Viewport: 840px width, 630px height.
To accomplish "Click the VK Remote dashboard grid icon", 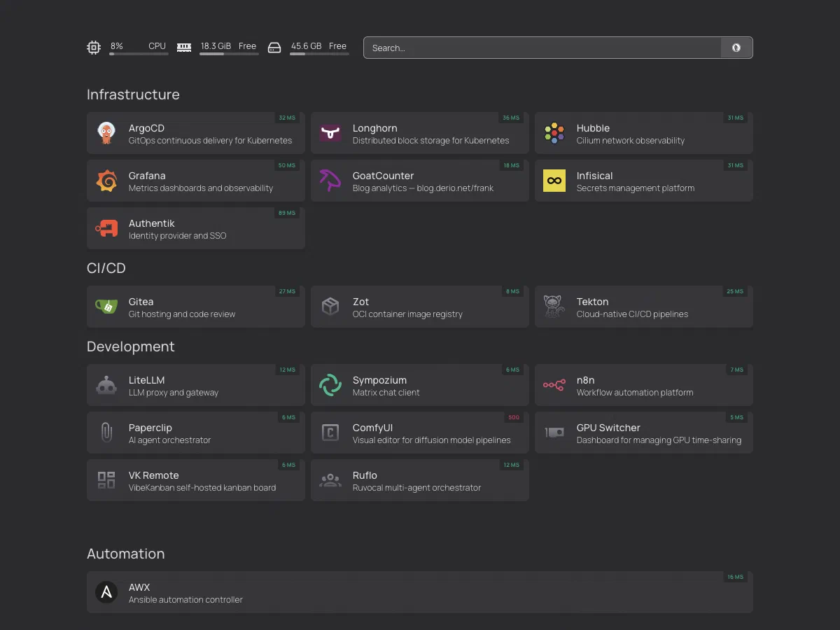I will tap(106, 480).
